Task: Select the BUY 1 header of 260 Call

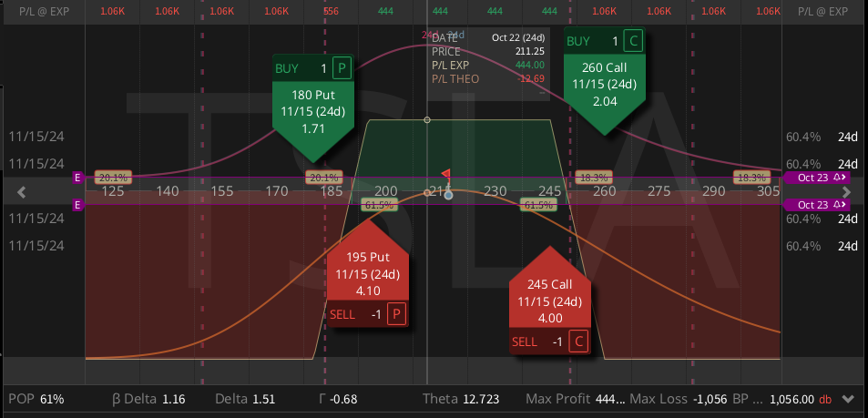Action: (x=605, y=41)
